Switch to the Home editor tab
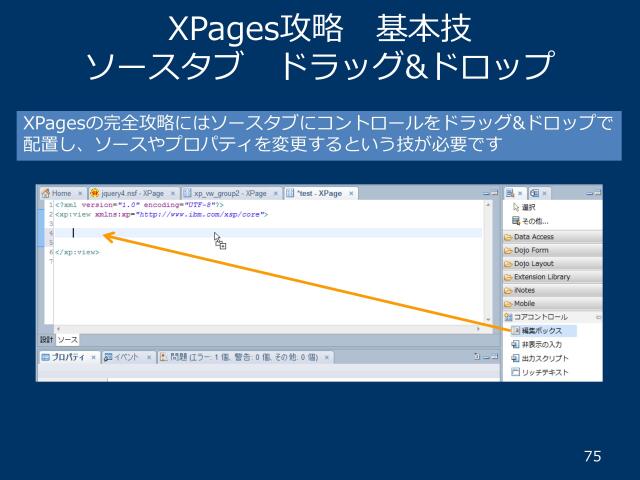 60,192
